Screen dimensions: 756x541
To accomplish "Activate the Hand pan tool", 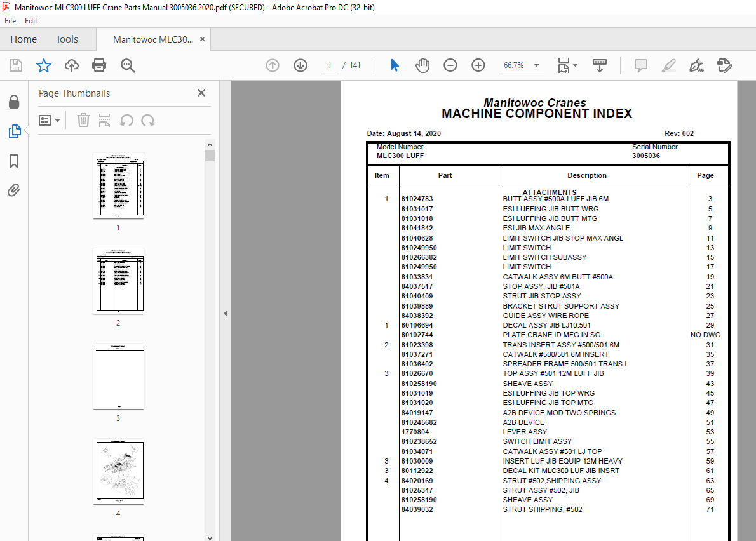I will pyautogui.click(x=422, y=65).
